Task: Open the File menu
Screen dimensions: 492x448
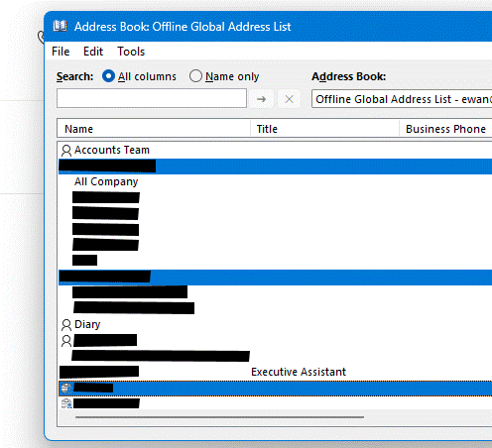Action: coord(61,52)
